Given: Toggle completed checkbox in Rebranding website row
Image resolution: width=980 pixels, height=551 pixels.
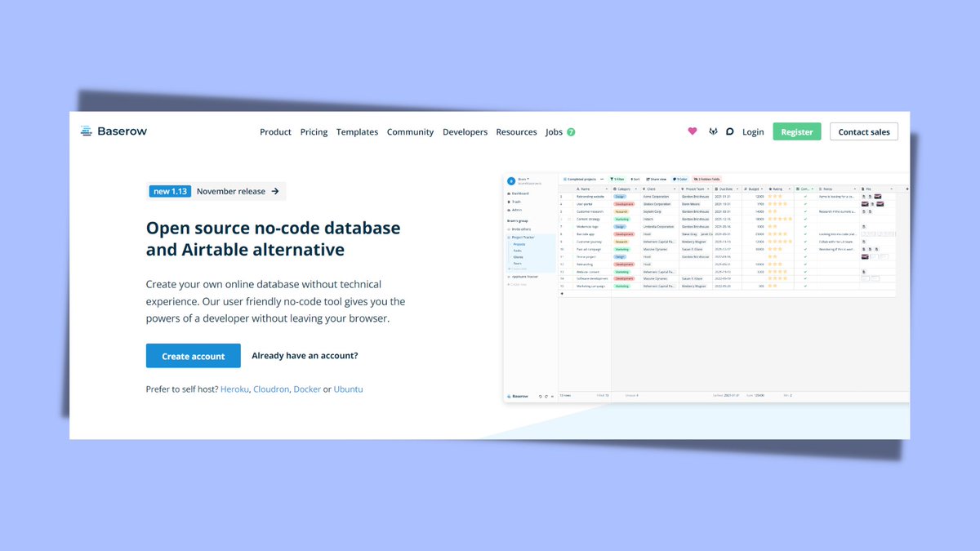Looking at the screenshot, I should pos(805,196).
